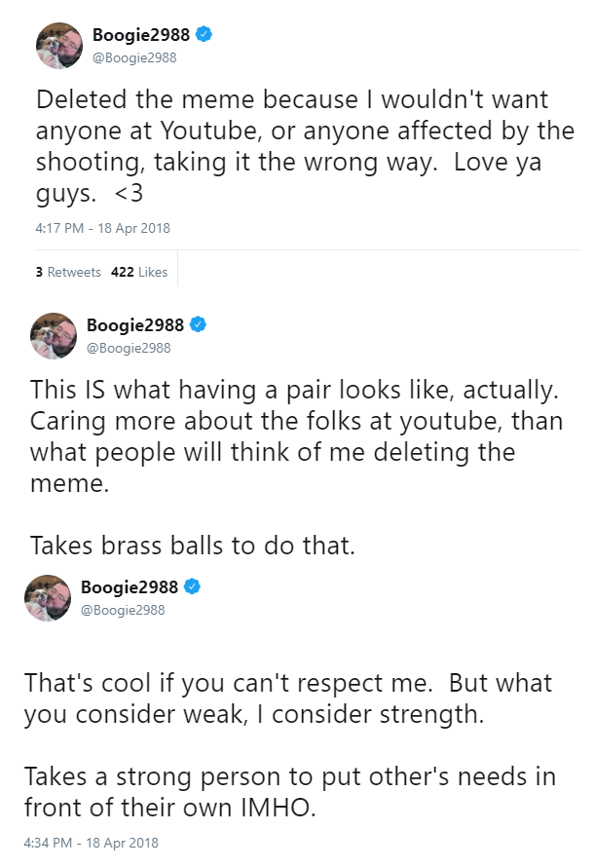Open @Boogie2988 handle on second tweet
Viewport: 595px width, 868px height.
pos(129,348)
